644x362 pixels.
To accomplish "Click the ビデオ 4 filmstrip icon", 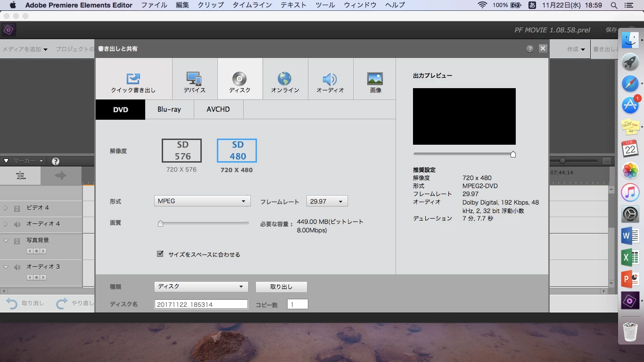I will click(x=17, y=208).
